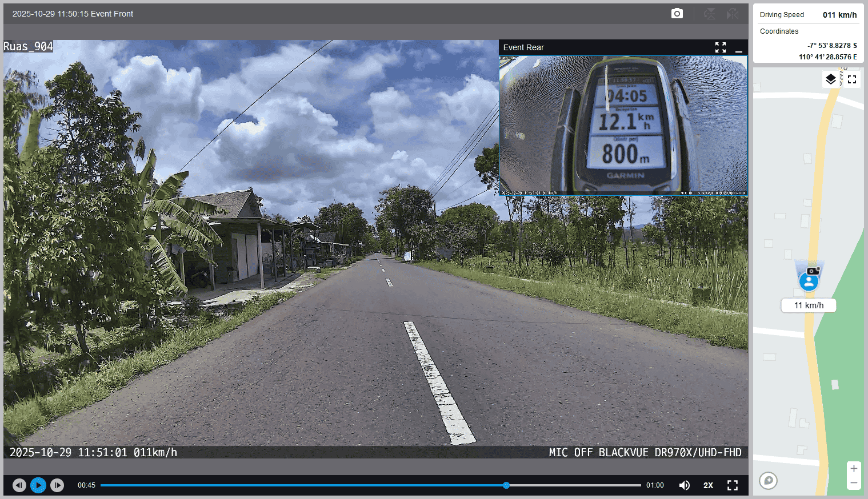Viewport: 868px width, 499px height.
Task: Click the Event Rear camera thumbnail
Action: pyautogui.click(x=623, y=125)
